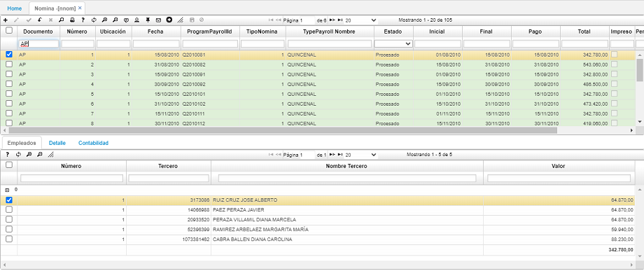Screen dimensions: 644x271
Task: Click the comment bubble icon in toolbar
Action: 127,20
